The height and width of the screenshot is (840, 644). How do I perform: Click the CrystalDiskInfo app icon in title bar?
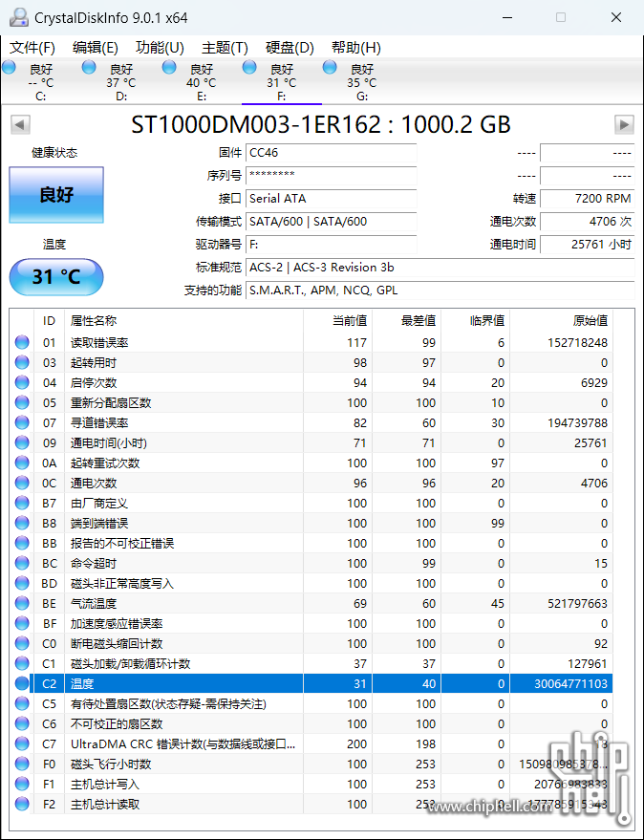click(19, 17)
